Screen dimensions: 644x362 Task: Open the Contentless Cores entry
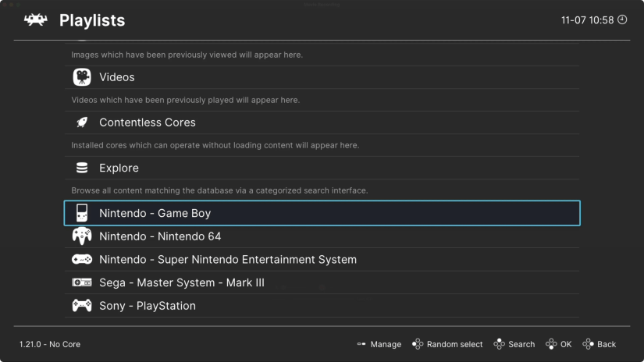[322, 122]
